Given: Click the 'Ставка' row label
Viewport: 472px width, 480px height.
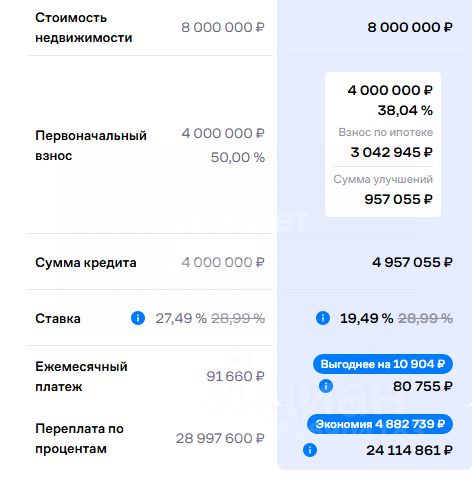Looking at the screenshot, I should [58, 319].
